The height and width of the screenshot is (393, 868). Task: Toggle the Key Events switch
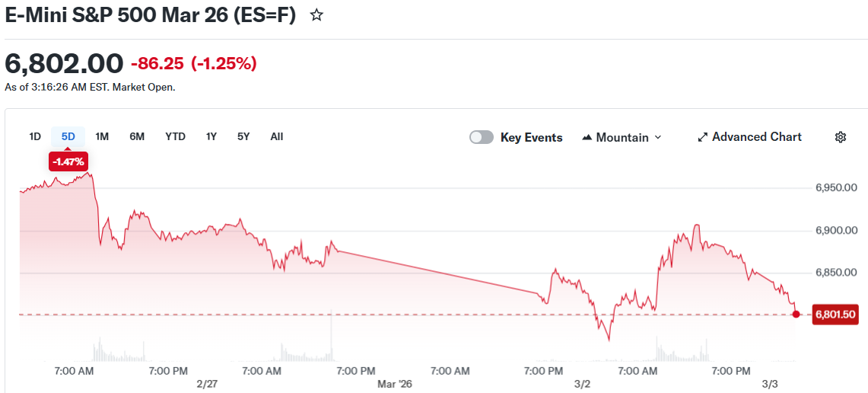481,137
